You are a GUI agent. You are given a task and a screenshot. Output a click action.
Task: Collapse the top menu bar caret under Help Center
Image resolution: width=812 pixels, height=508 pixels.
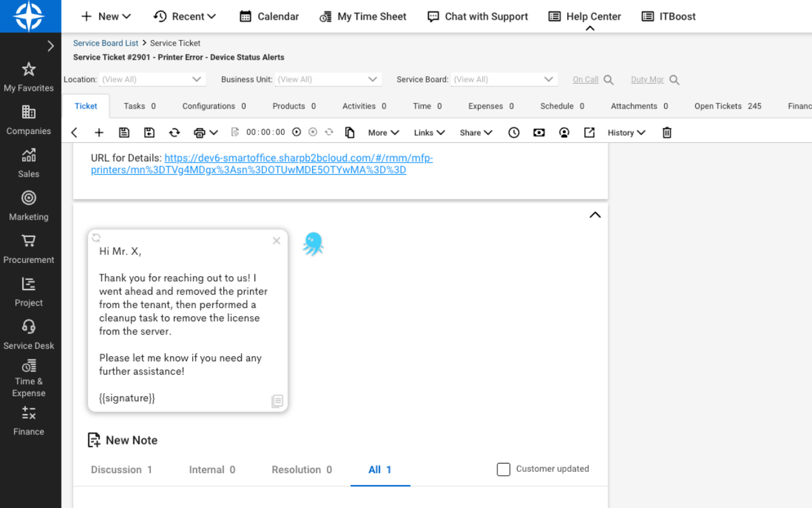pyautogui.click(x=590, y=29)
